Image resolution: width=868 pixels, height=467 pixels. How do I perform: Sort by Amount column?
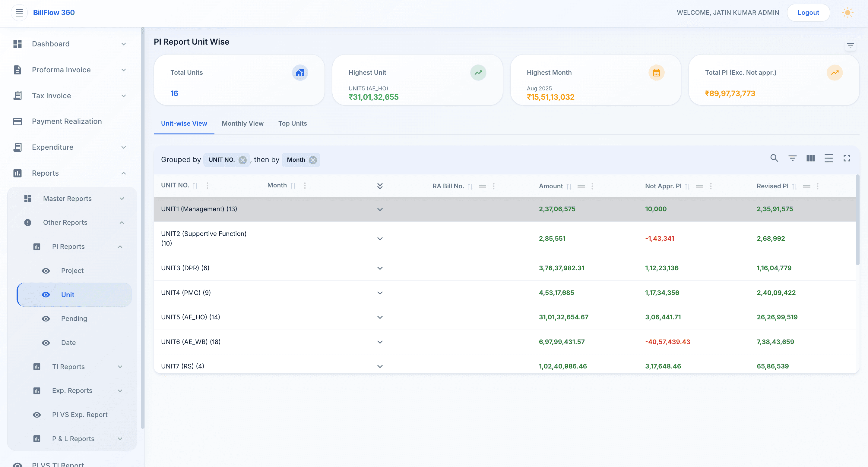point(569,186)
